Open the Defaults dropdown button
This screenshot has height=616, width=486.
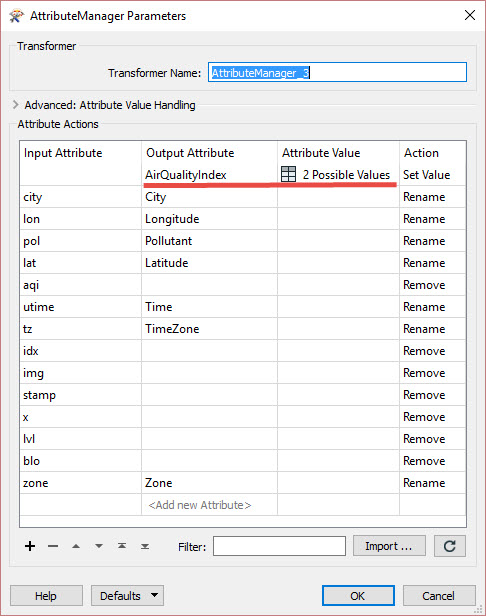coord(127,596)
